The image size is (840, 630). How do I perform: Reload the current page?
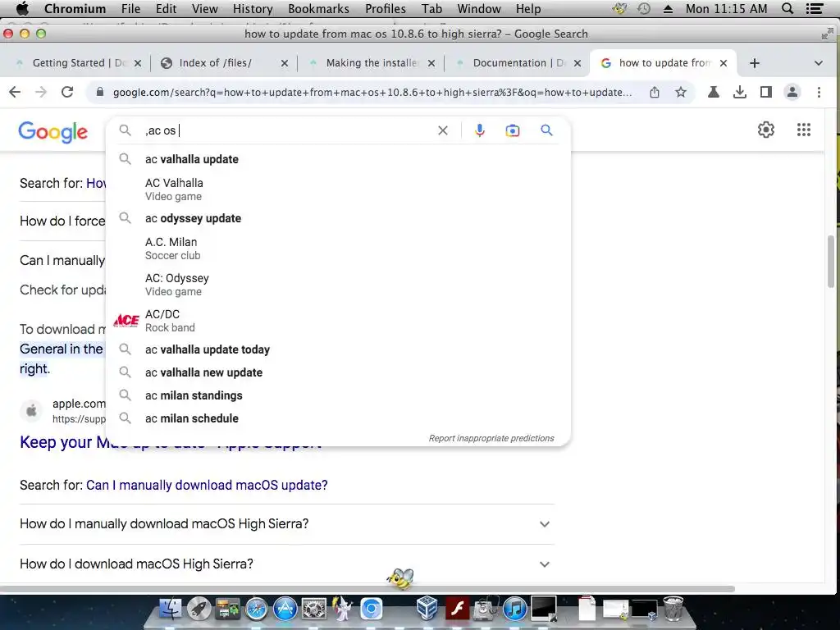tap(67, 92)
